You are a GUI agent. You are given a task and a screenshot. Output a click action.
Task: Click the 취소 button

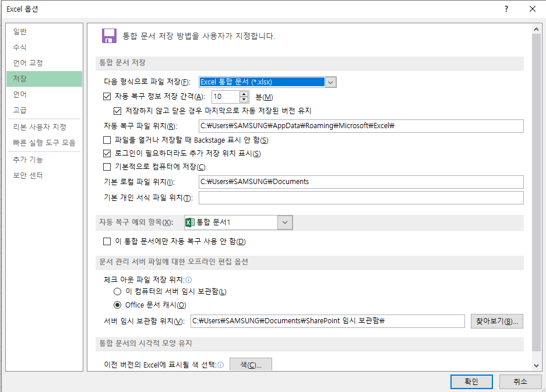(520, 382)
